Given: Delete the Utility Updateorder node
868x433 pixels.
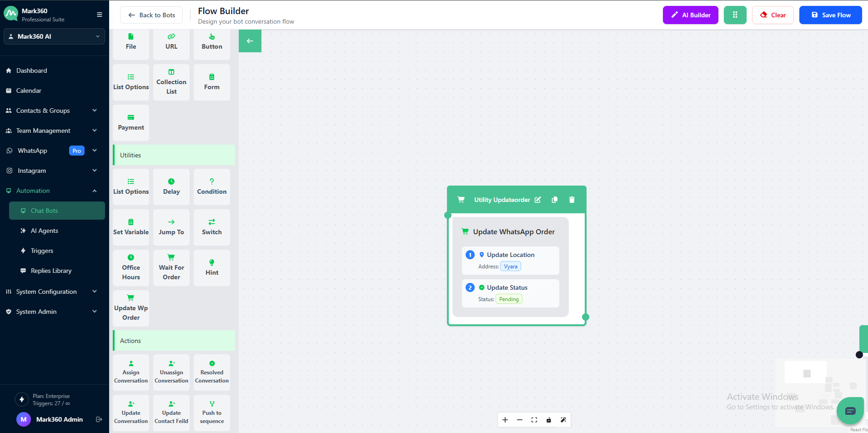Looking at the screenshot, I should 572,200.
